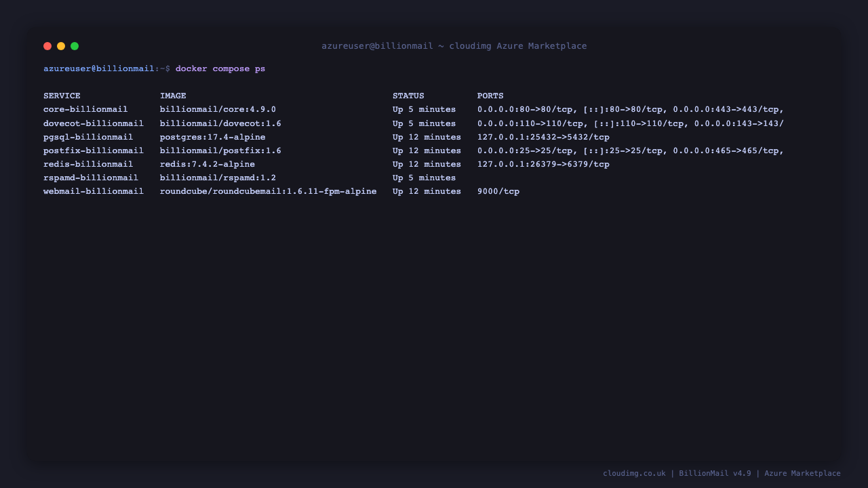Click image 'billionmail/dovecot:1.6'

coord(220,123)
